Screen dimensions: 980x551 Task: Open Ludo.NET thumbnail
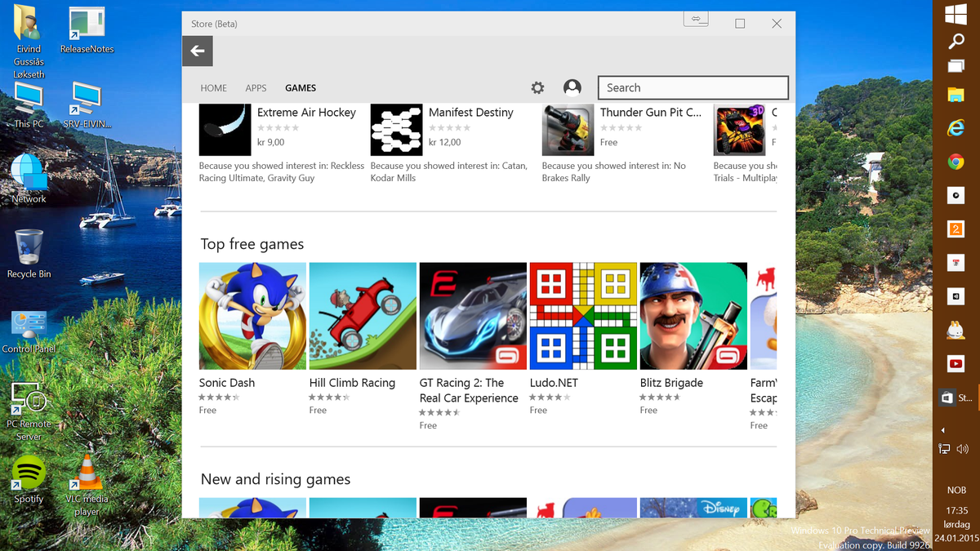pos(583,316)
